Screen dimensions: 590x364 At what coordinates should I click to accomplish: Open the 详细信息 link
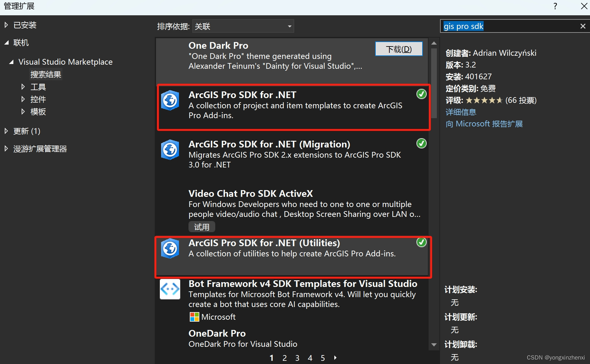(x=461, y=112)
